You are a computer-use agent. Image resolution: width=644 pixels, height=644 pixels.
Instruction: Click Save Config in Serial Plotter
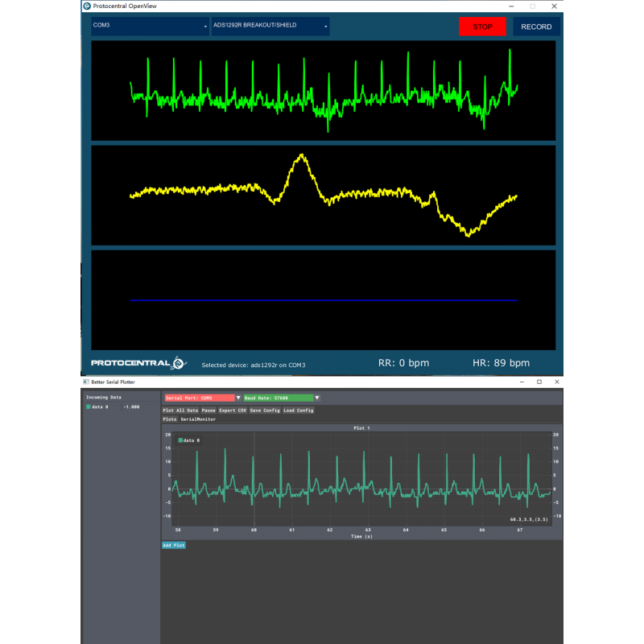coord(265,411)
